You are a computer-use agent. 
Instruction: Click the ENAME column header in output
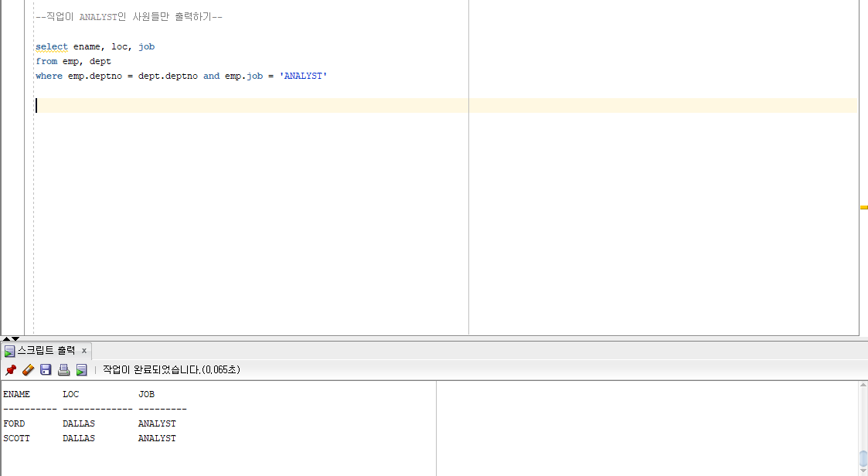pyautogui.click(x=16, y=394)
